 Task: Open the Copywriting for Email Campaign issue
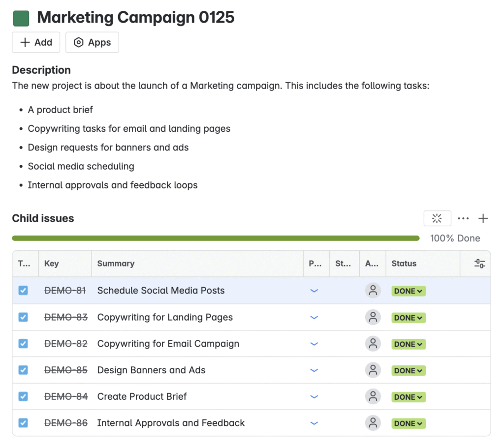(x=168, y=344)
